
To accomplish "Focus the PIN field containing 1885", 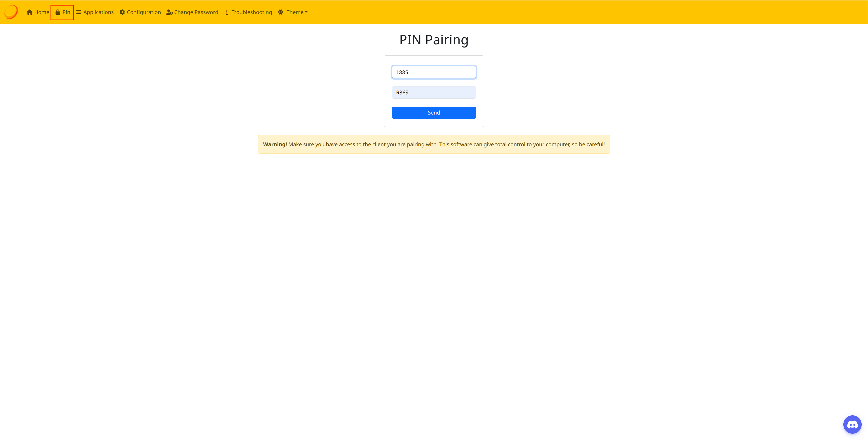I will (x=434, y=72).
